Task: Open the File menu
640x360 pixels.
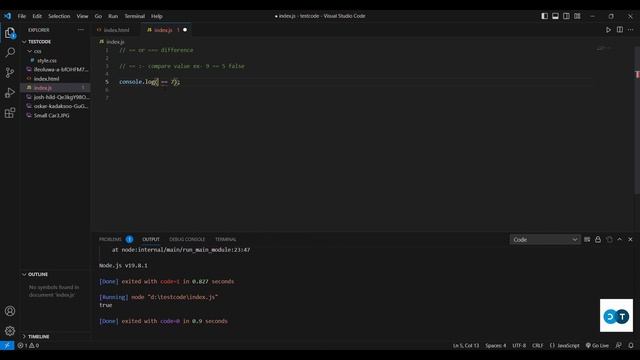Action: (22, 16)
